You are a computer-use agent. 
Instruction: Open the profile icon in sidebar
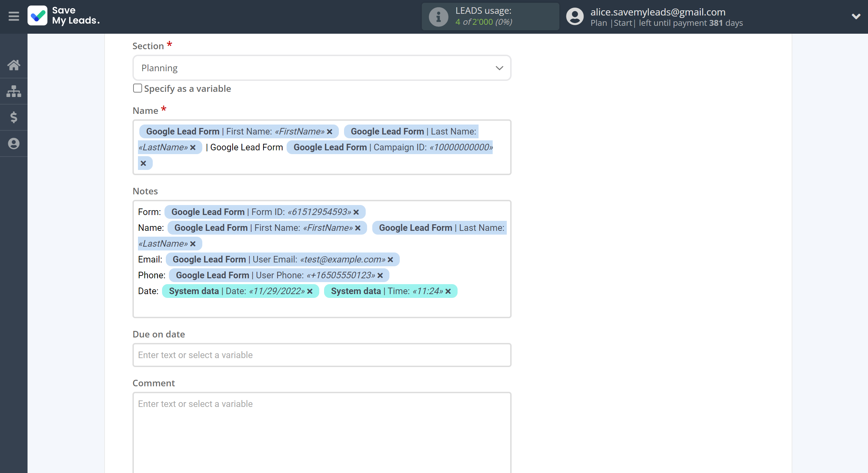(x=14, y=143)
